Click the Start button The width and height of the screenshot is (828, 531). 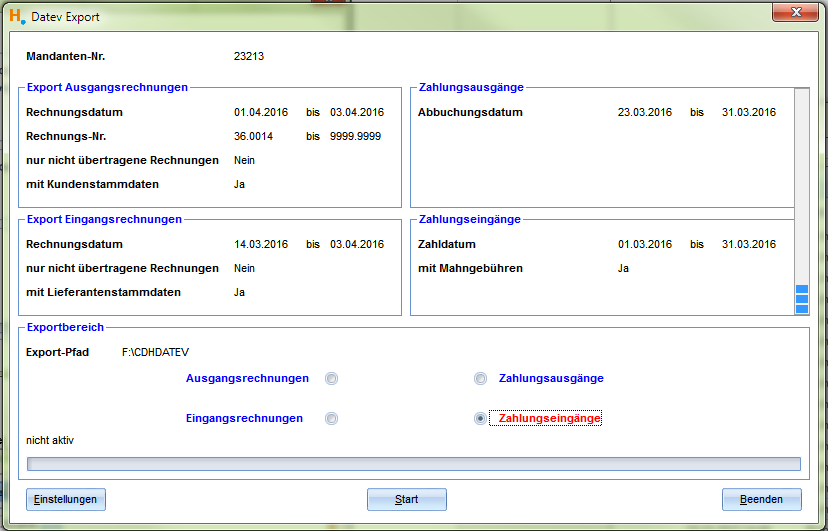coord(407,499)
